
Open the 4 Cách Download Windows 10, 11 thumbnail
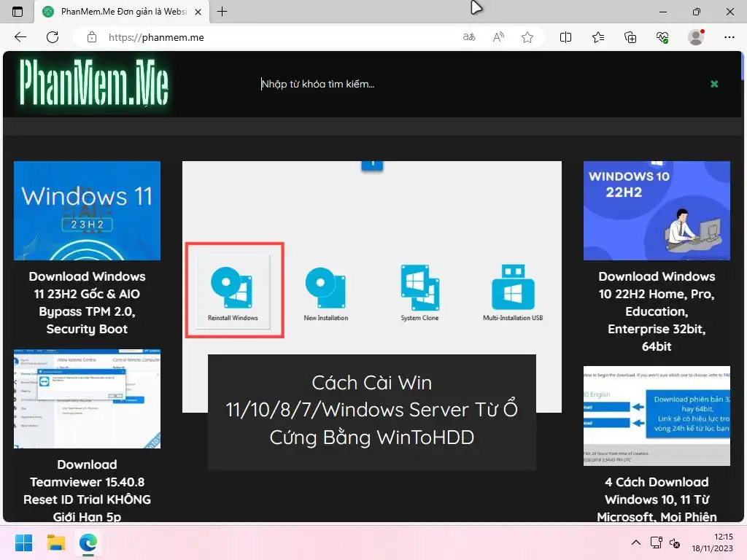[657, 416]
